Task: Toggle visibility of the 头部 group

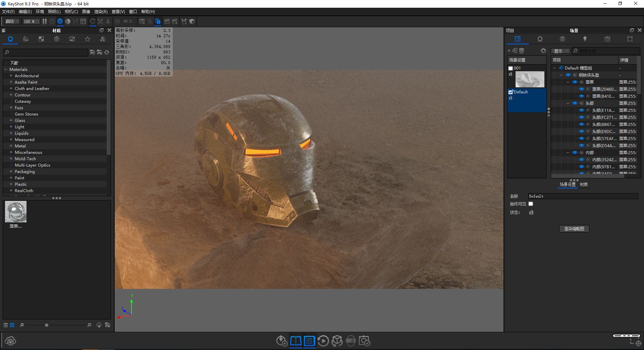Action: tap(574, 103)
